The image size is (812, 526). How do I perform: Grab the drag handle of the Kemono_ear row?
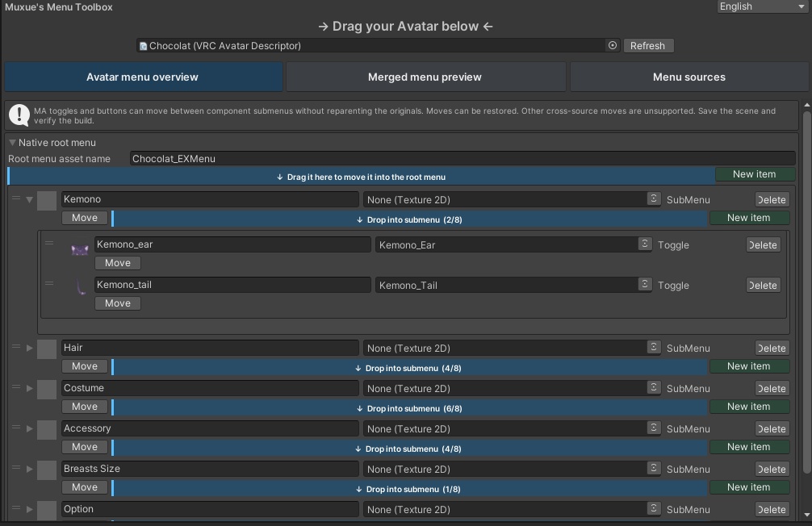click(x=49, y=243)
